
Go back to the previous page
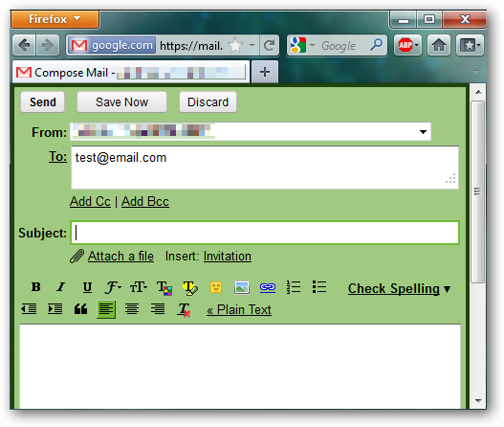(x=25, y=45)
